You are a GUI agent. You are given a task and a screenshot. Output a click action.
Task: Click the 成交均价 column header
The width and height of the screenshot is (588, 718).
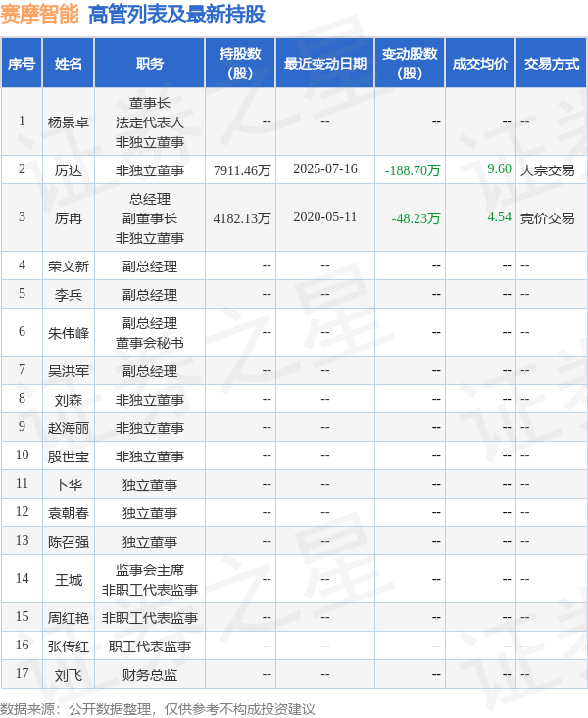[480, 64]
